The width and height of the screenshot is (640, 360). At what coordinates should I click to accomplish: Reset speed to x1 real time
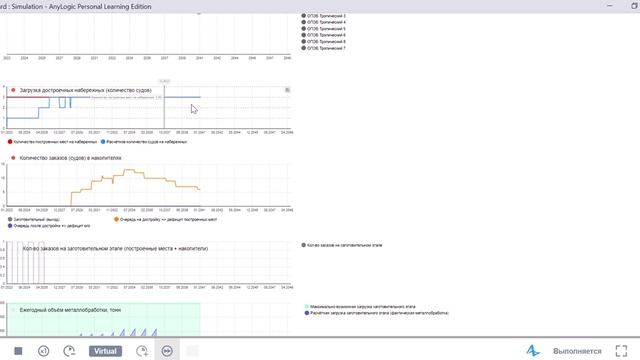tap(44, 351)
